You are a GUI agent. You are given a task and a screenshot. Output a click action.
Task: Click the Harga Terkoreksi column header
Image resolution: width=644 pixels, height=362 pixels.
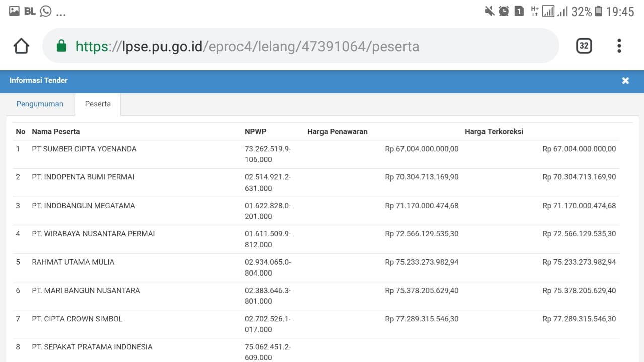494,132
